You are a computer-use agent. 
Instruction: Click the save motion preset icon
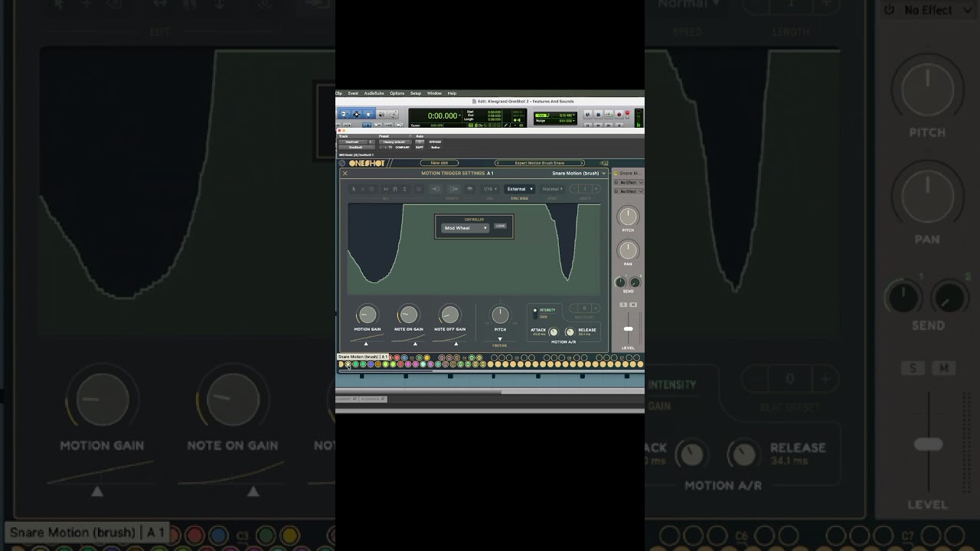click(454, 189)
